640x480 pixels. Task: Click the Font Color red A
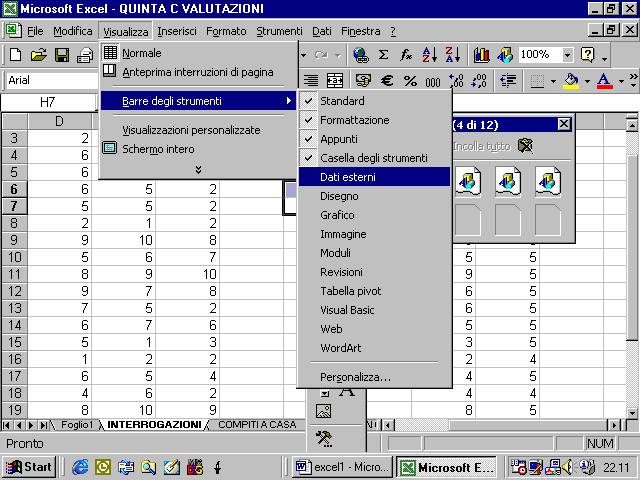pos(604,81)
